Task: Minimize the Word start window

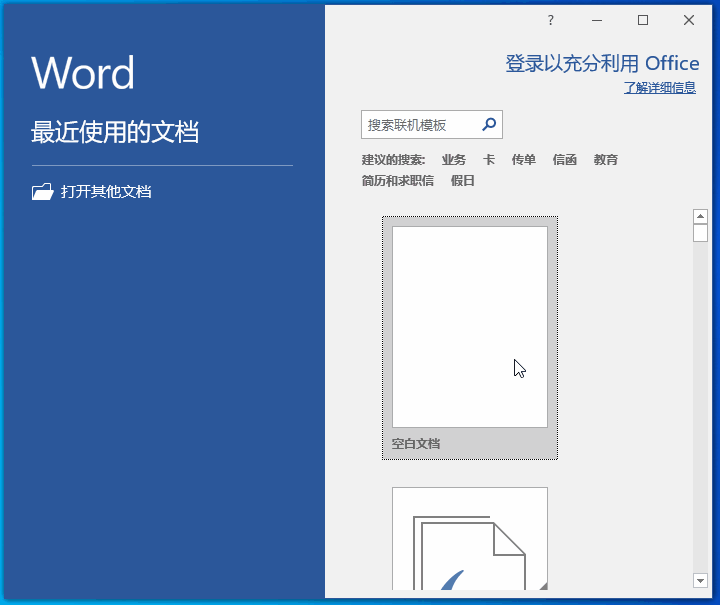Action: click(x=597, y=20)
